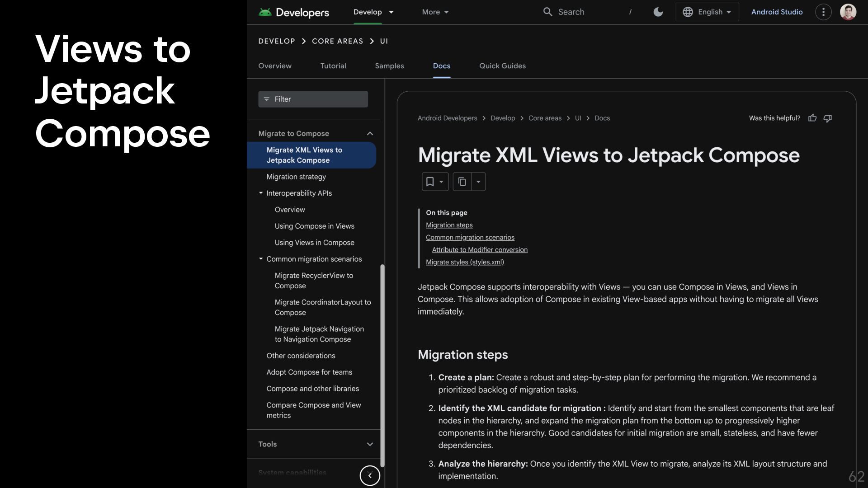Jump to Common migration scenarios link

(470, 237)
